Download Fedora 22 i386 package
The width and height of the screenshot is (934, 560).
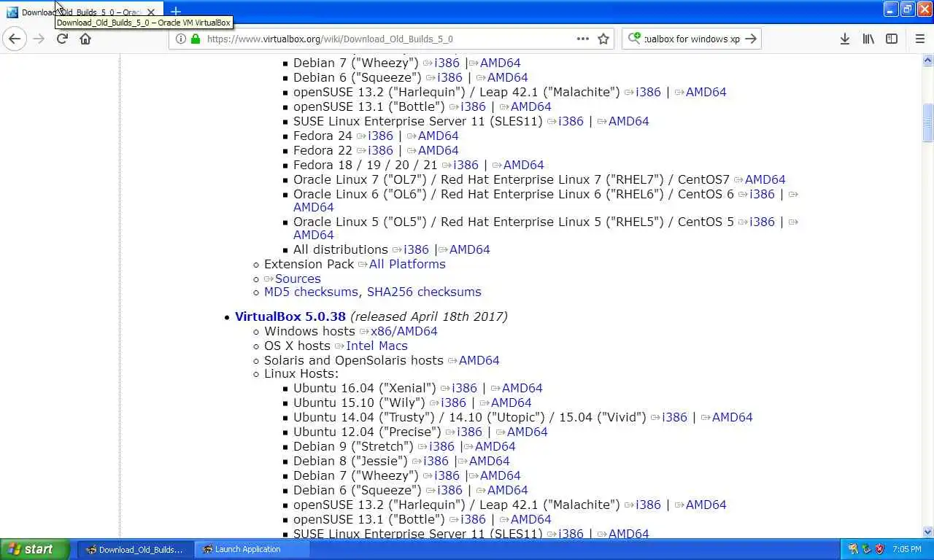click(x=380, y=150)
